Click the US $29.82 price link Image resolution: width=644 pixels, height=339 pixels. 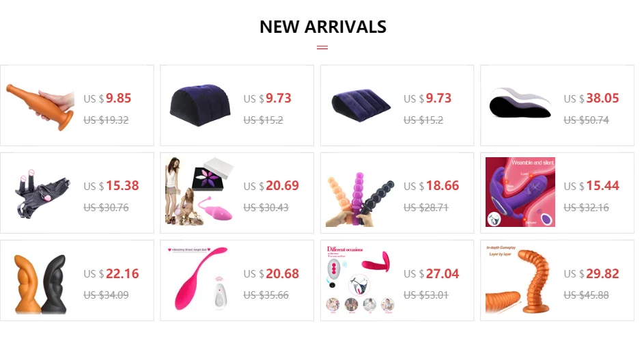591,273
